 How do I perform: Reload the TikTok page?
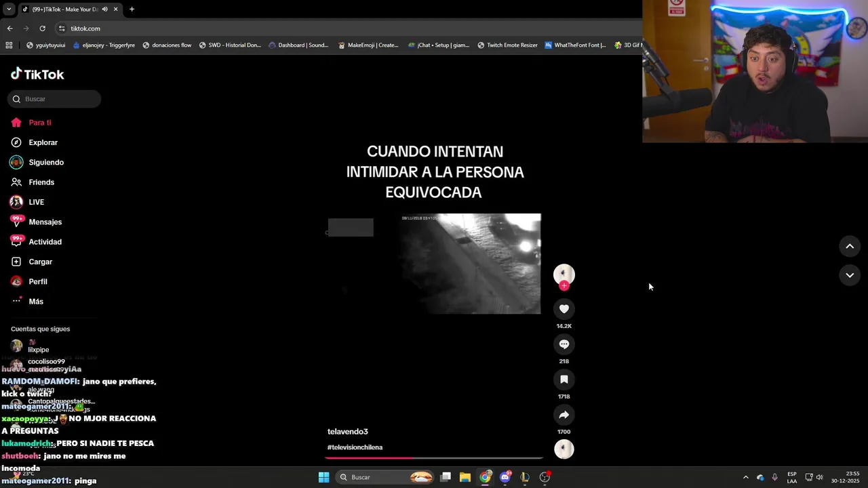(42, 28)
